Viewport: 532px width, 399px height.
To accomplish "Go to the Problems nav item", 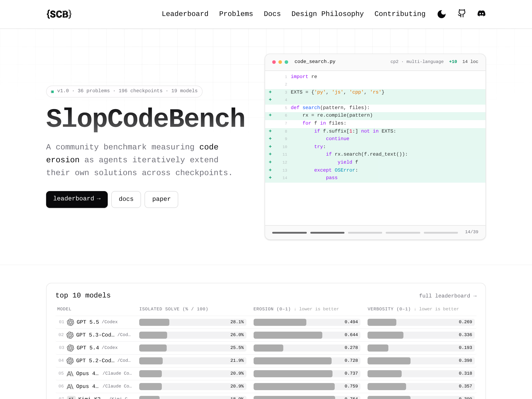I will 236,14.
